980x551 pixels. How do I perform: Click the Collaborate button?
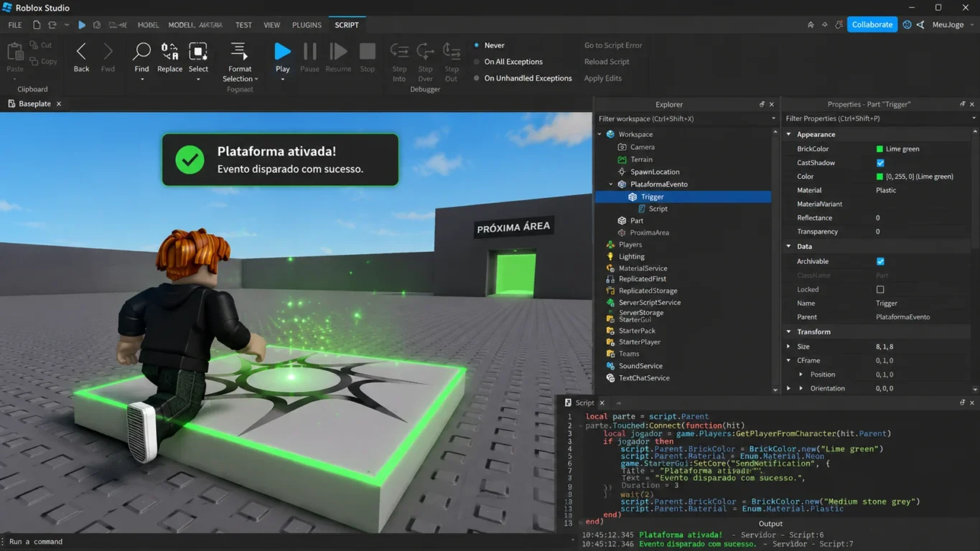click(872, 24)
